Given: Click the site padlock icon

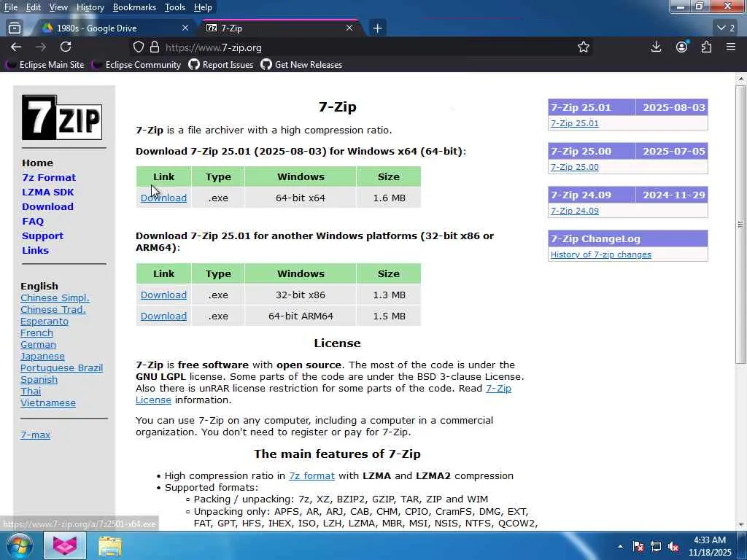Looking at the screenshot, I should coord(155,47).
